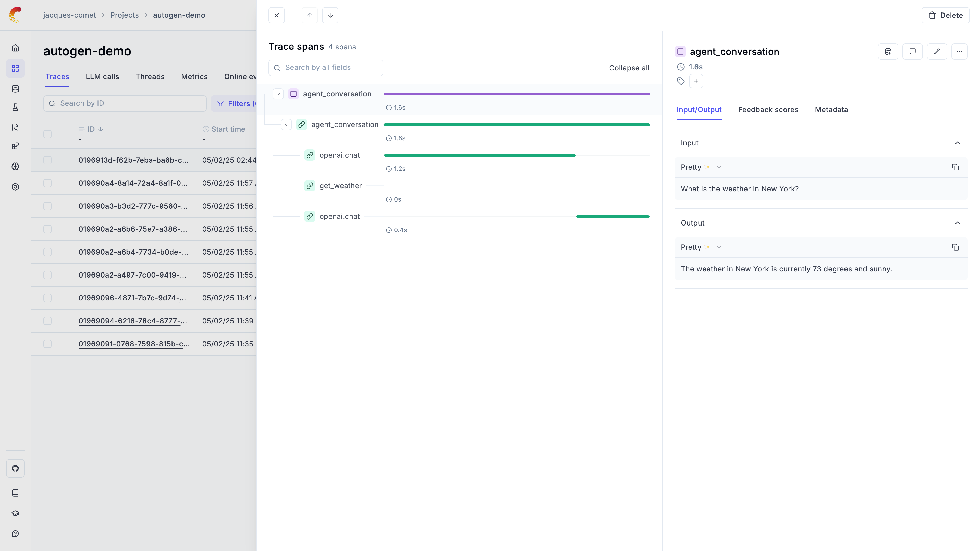The height and width of the screenshot is (551, 980).
Task: Click Collapse all button
Action: pyautogui.click(x=629, y=68)
